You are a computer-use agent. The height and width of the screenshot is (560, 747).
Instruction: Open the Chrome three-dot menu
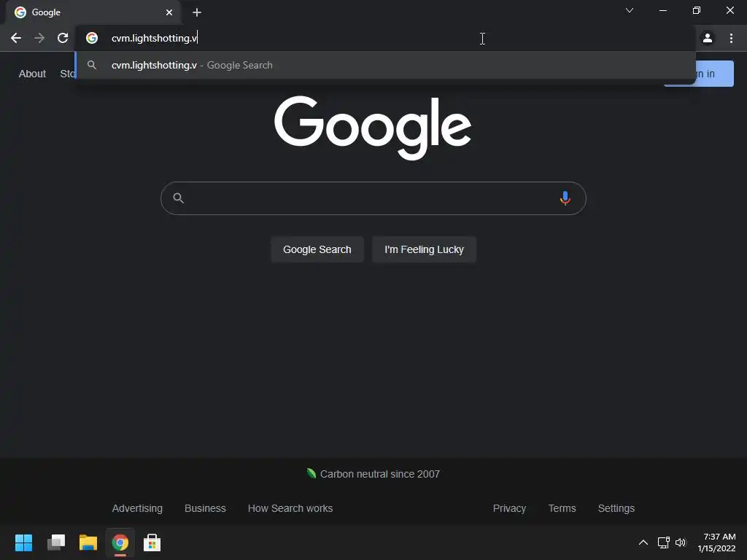coord(731,38)
